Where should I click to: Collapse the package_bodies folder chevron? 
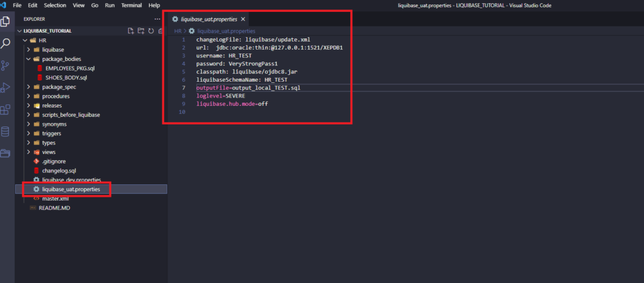(28, 58)
